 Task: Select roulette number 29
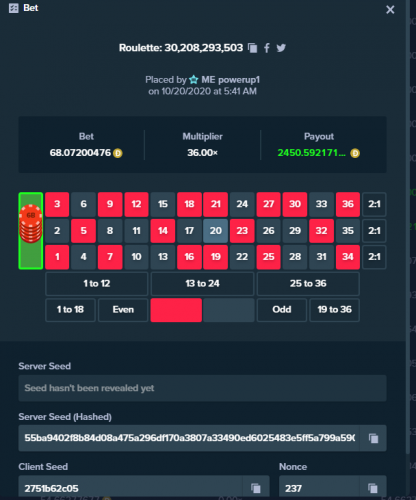295,231
